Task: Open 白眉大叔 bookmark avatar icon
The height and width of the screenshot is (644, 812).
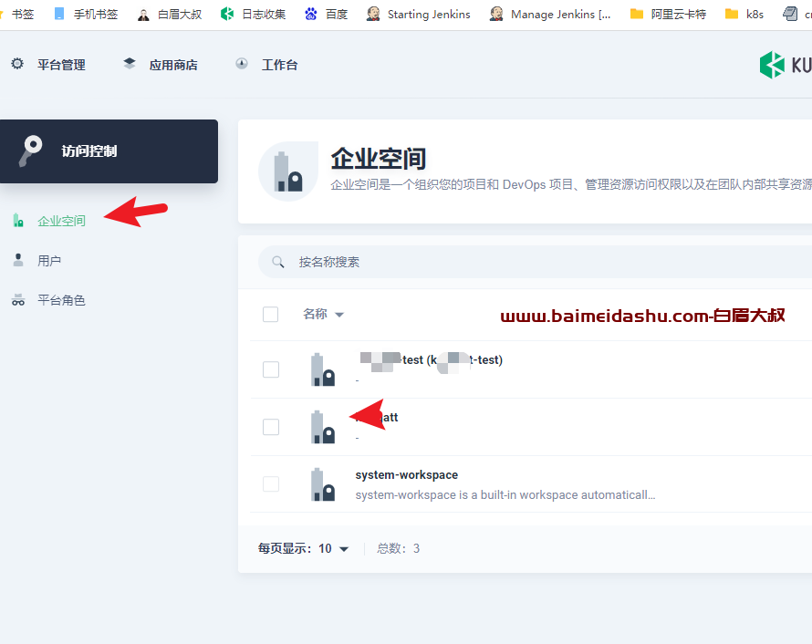Action: (x=143, y=15)
